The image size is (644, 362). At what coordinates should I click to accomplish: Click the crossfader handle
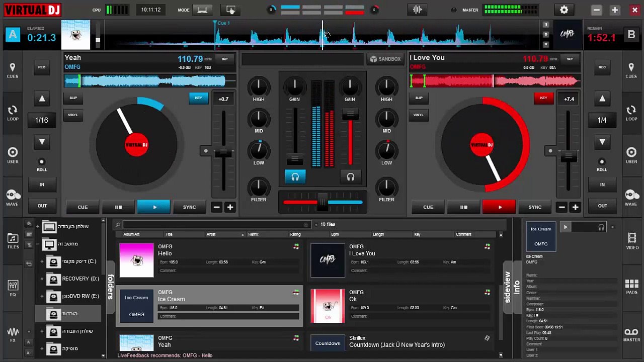pos(323,202)
